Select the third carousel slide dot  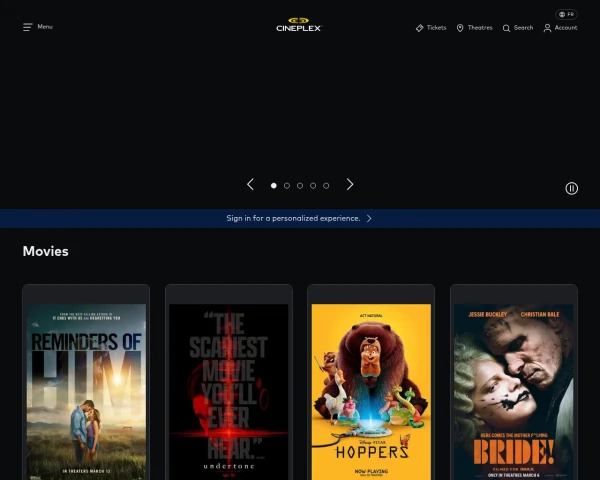tap(300, 185)
